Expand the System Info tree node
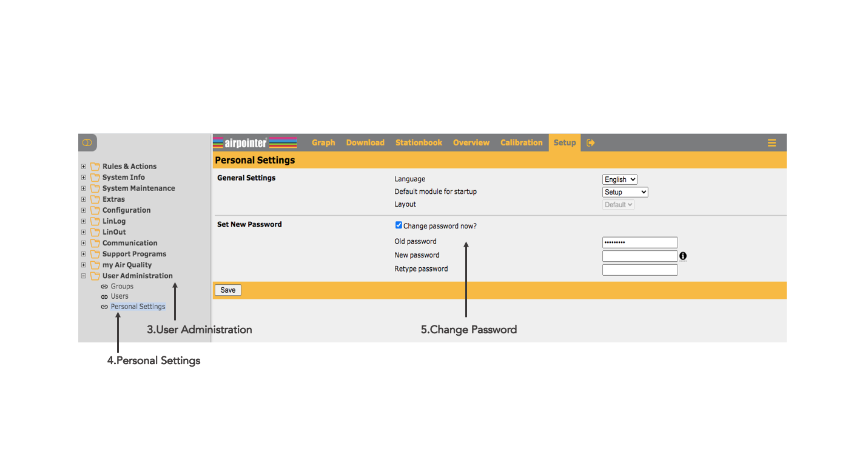Image resolution: width=868 pixels, height=463 pixels. [84, 178]
